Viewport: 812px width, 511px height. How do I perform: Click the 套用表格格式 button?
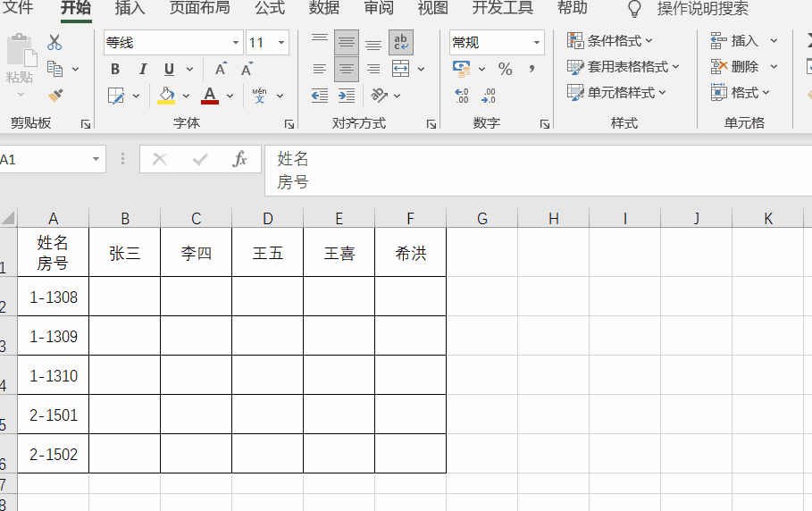[624, 67]
